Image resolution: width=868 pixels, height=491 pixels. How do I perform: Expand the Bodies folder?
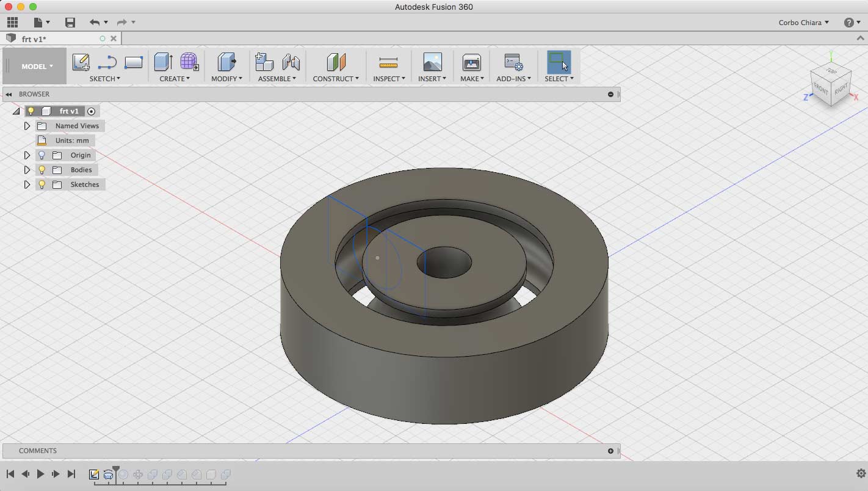[27, 170]
